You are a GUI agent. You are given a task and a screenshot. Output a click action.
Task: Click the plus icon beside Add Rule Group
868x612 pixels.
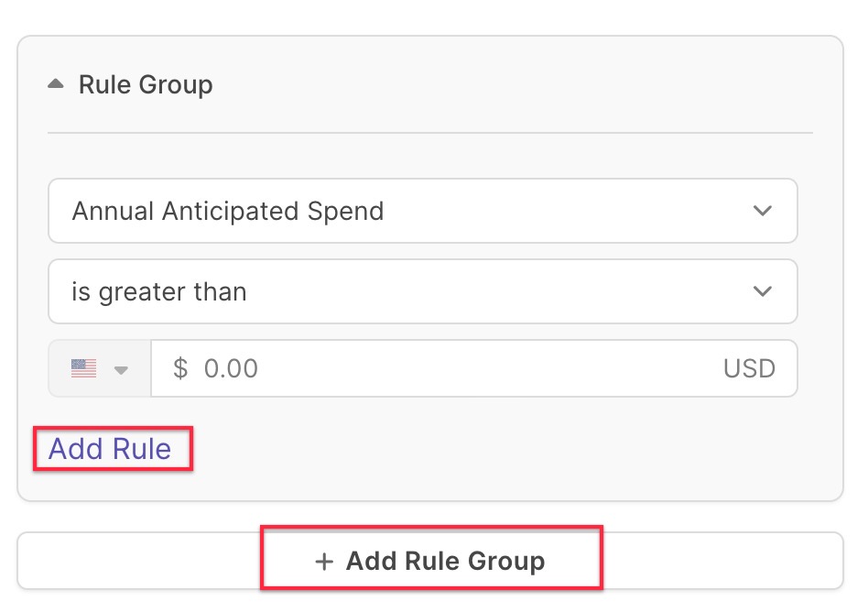coord(324,562)
